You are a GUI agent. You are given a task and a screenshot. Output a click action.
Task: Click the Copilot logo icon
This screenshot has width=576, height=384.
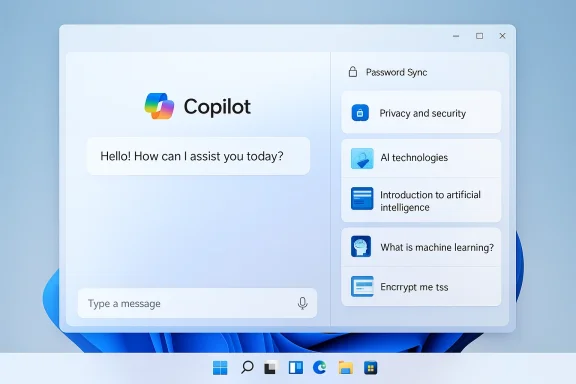(159, 106)
